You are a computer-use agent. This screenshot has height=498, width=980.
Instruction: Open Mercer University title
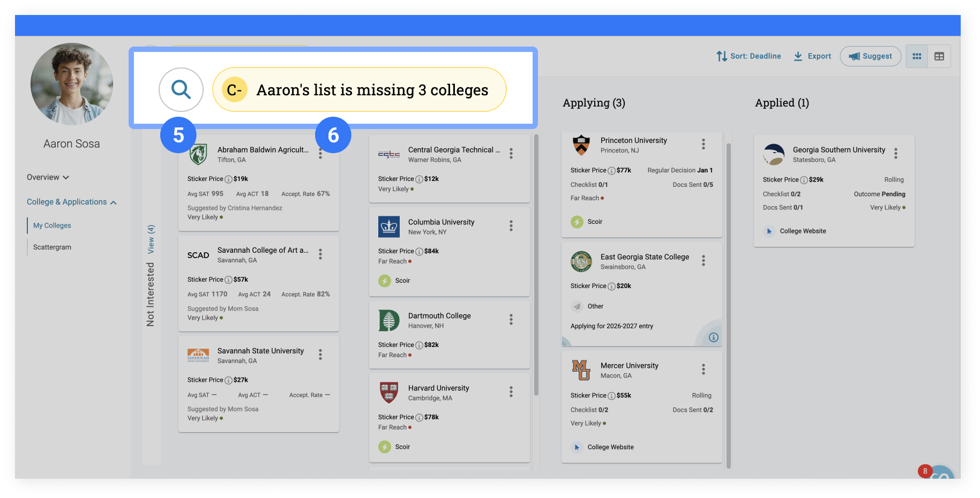629,366
